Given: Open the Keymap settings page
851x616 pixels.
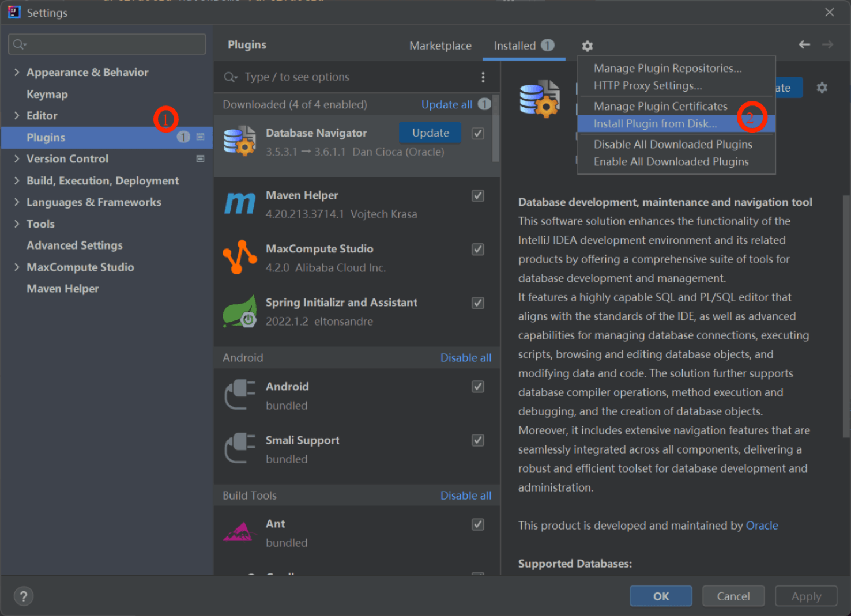Looking at the screenshot, I should click(x=47, y=94).
